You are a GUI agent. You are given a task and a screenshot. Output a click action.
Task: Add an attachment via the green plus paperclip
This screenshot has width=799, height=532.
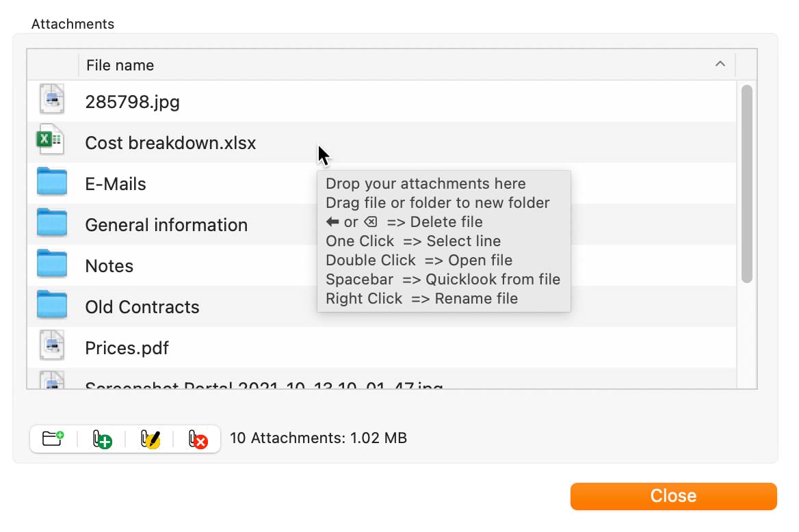click(101, 439)
